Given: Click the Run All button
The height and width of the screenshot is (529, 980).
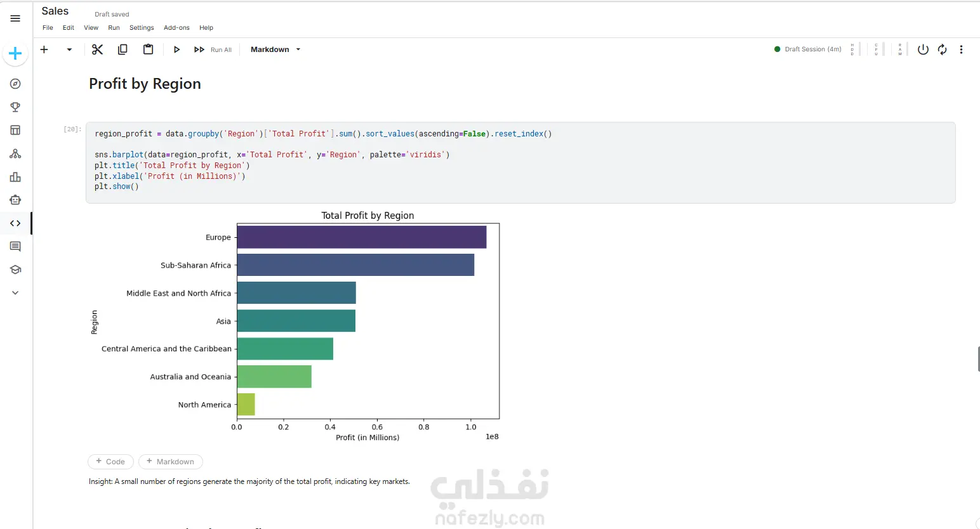Looking at the screenshot, I should tap(213, 49).
